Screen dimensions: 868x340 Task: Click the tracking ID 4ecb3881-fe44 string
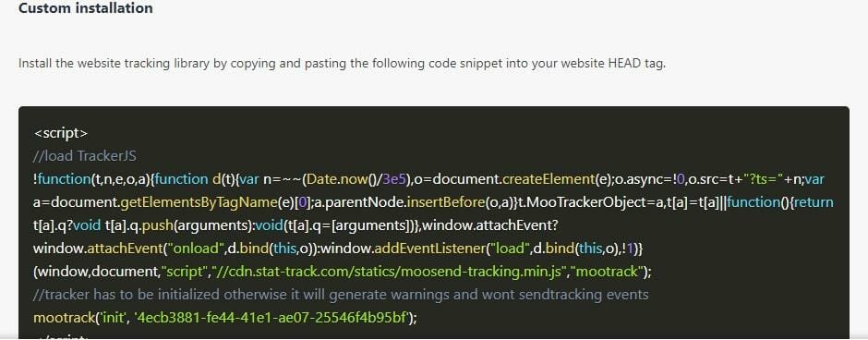point(271,318)
